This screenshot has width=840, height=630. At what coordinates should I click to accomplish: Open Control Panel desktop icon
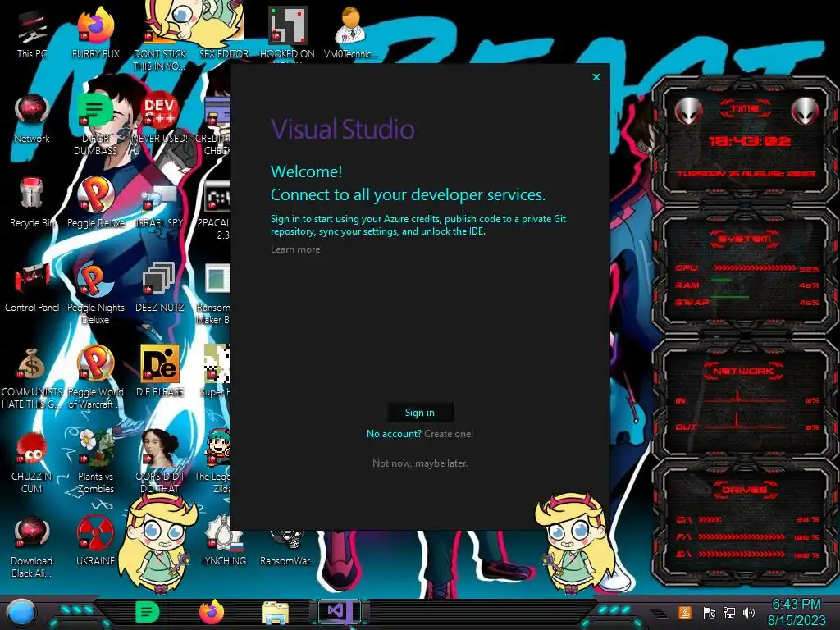tap(32, 288)
